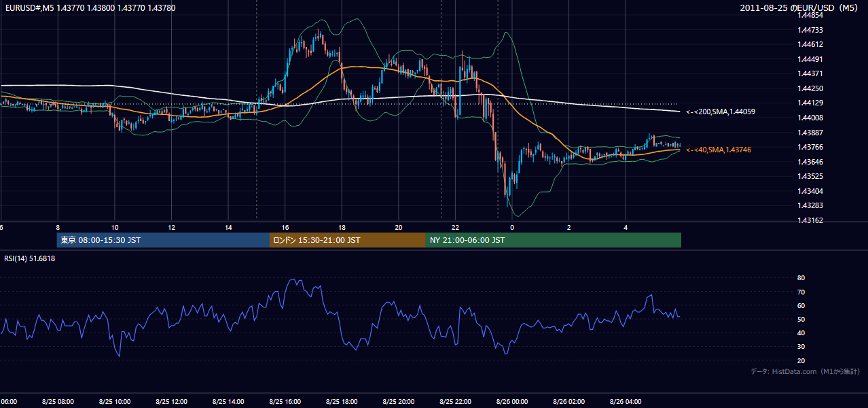Click the 8/25 12:00 date label
The height and width of the screenshot is (408, 868).
pos(171,401)
